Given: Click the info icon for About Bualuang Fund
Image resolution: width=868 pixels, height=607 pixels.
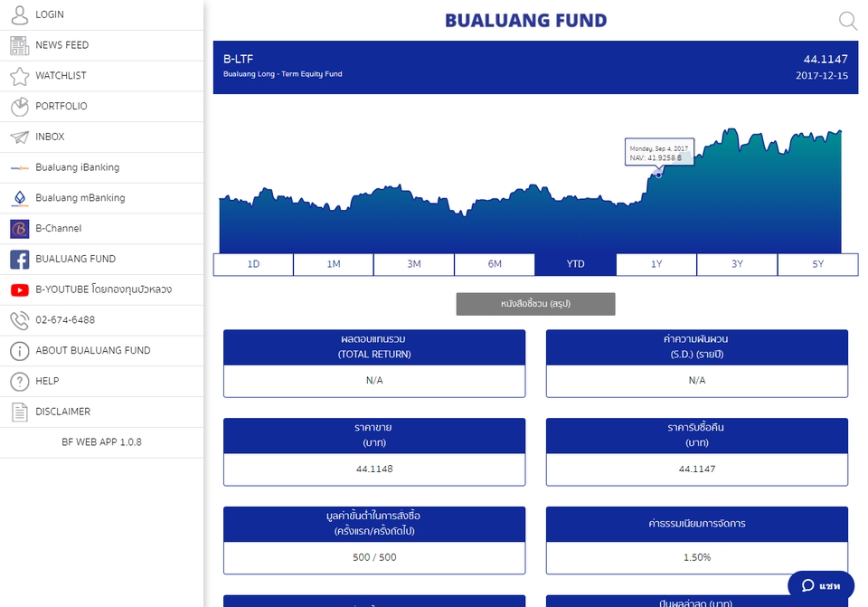Looking at the screenshot, I should pos(19,351).
